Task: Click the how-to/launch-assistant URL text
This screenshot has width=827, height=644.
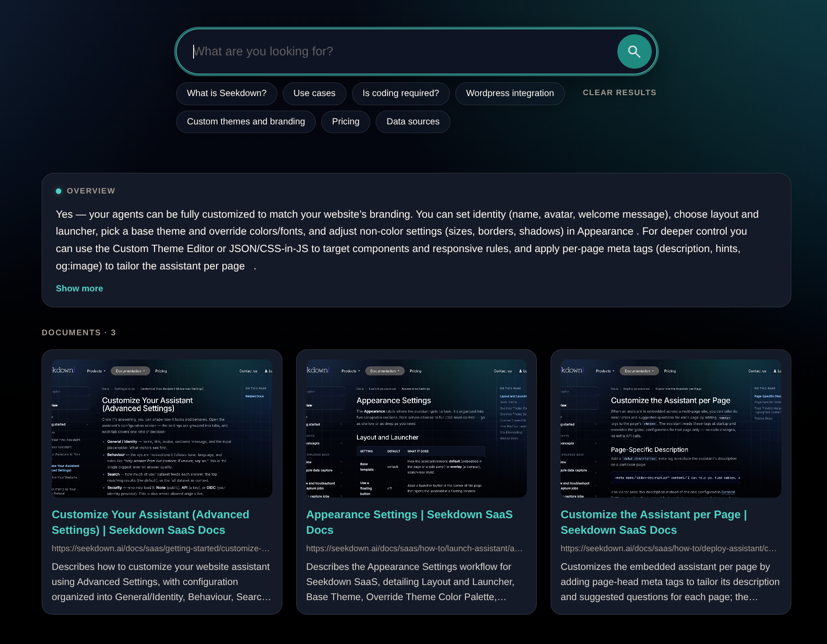Action: pos(414,548)
